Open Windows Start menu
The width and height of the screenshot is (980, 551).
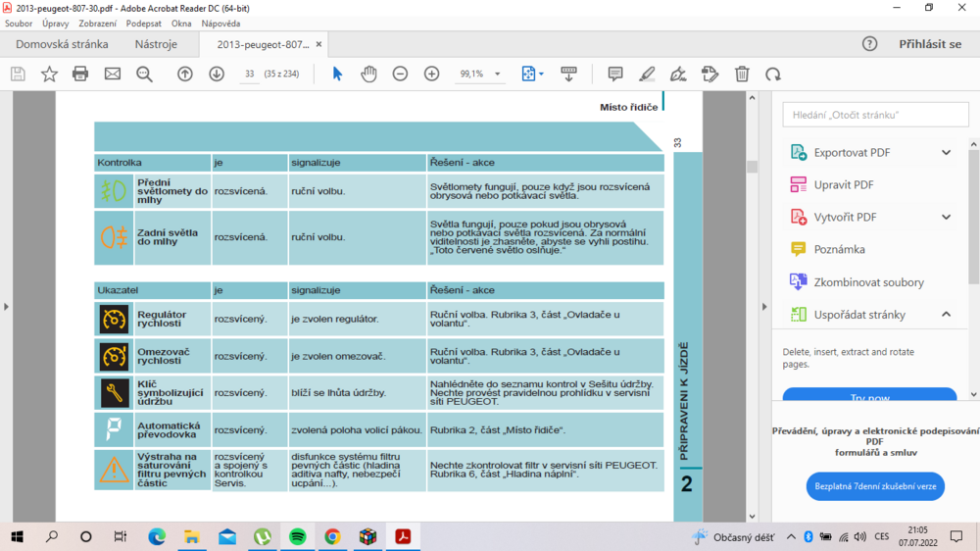[x=18, y=536]
